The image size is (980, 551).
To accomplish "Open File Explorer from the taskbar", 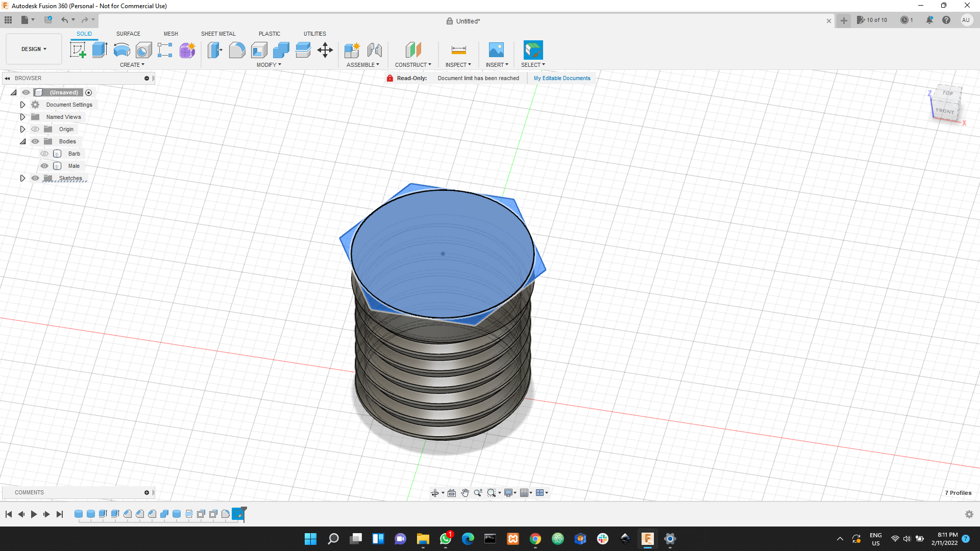I will tap(423, 539).
